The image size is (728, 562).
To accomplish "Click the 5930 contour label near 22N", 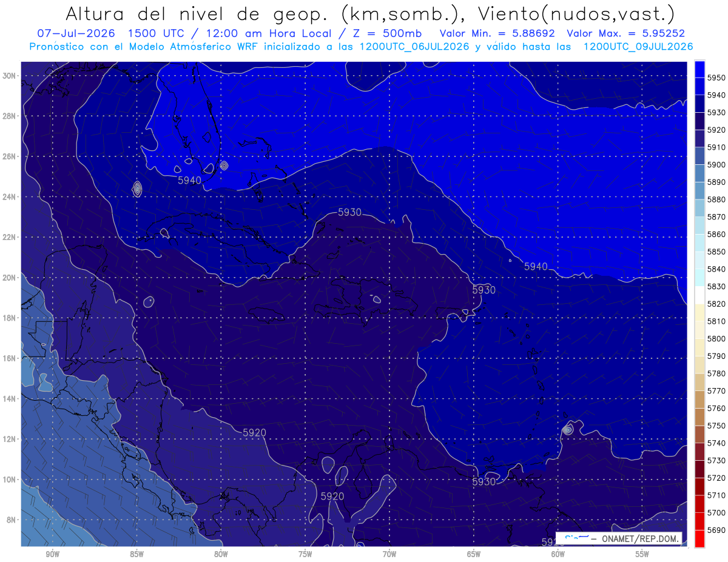I will point(350,212).
